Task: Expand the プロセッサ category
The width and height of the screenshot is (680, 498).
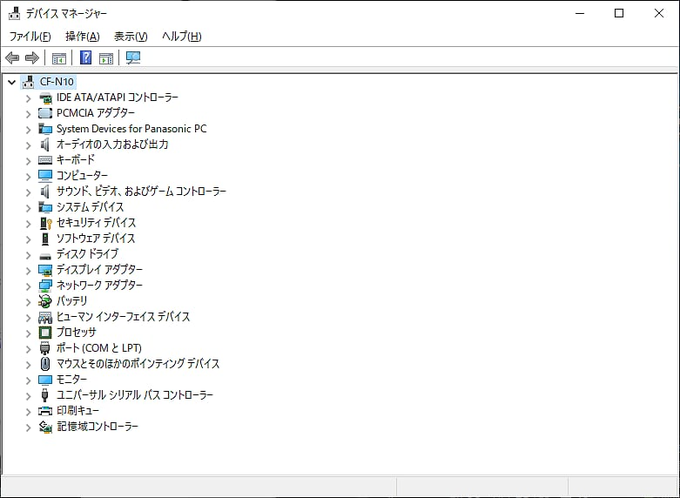Action: tap(29, 333)
